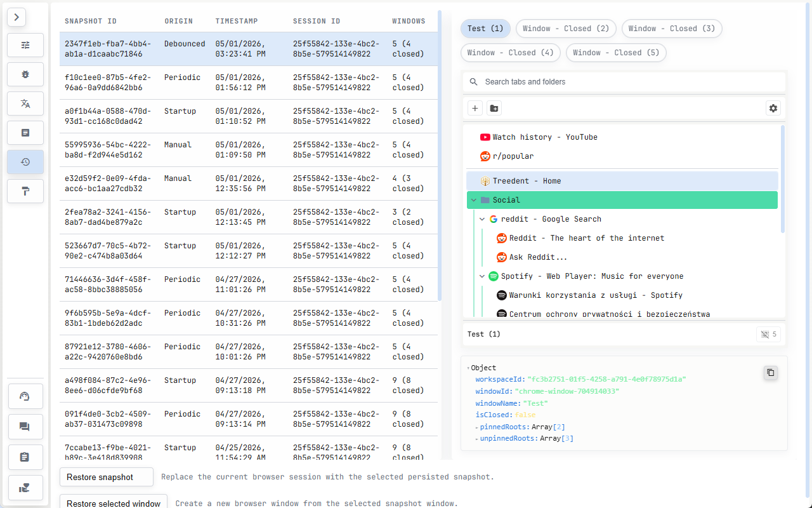The image size is (812, 508).
Task: Click the Google favicon of reddit search
Action: point(494,219)
